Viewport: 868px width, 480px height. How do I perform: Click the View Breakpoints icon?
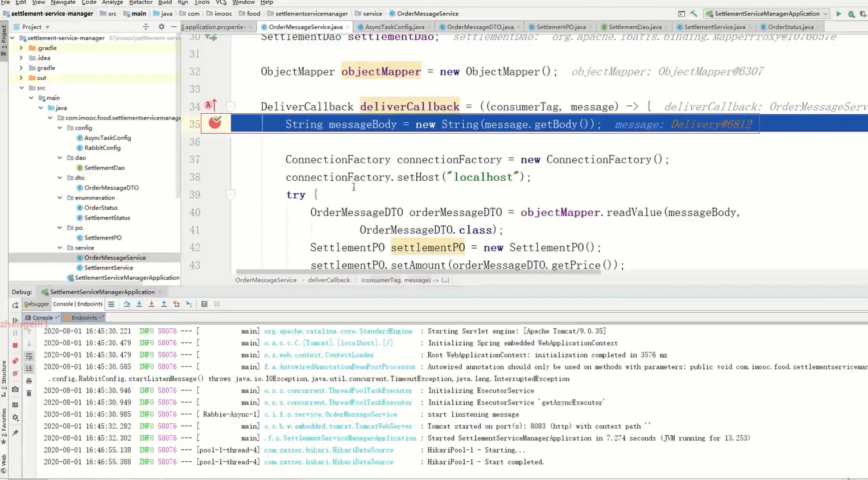tap(15, 361)
